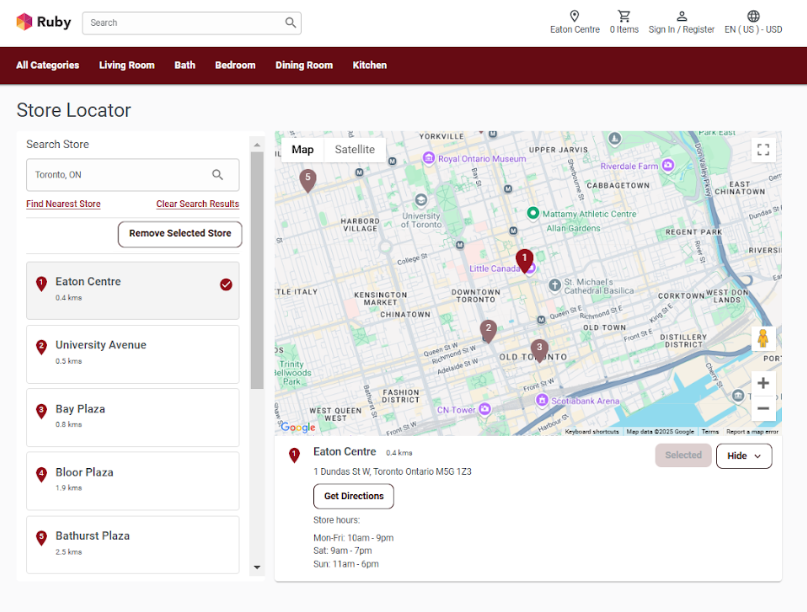Click the address 1 Dundas St W text
The height and width of the screenshot is (612, 807).
392,471
